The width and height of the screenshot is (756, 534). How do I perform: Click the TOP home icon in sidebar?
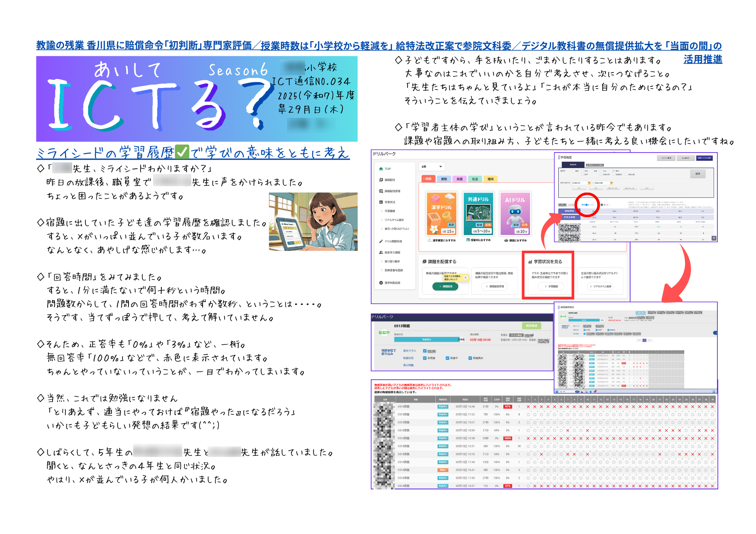click(x=381, y=169)
